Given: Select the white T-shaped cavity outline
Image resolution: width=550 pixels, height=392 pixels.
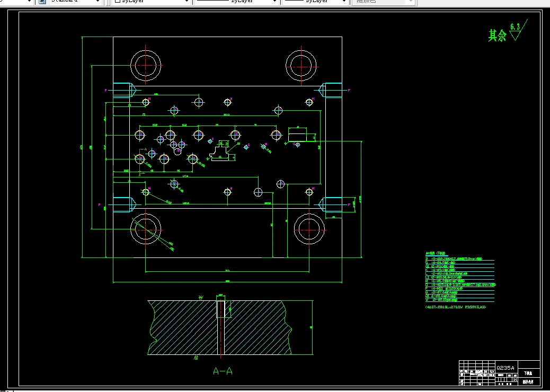Looking at the screenshot, I should coord(223,152).
